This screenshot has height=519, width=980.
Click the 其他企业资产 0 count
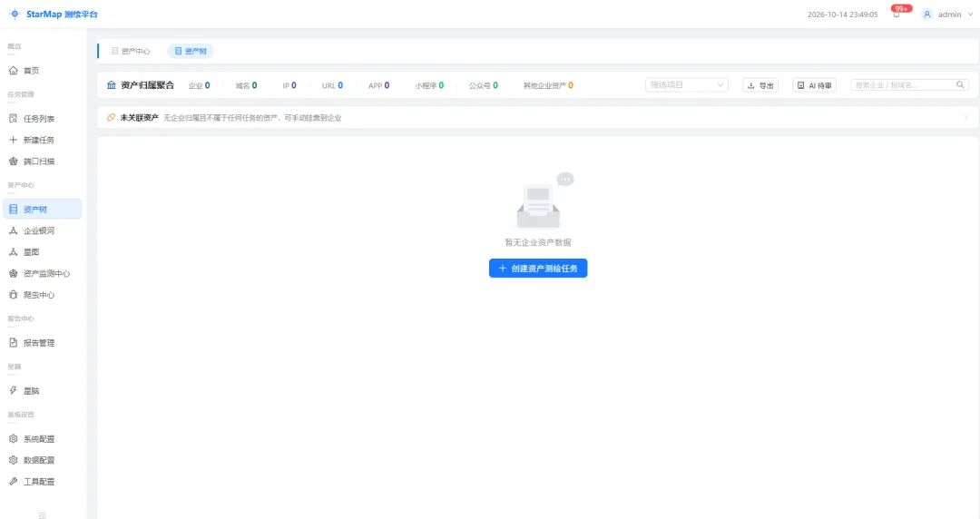coord(548,85)
